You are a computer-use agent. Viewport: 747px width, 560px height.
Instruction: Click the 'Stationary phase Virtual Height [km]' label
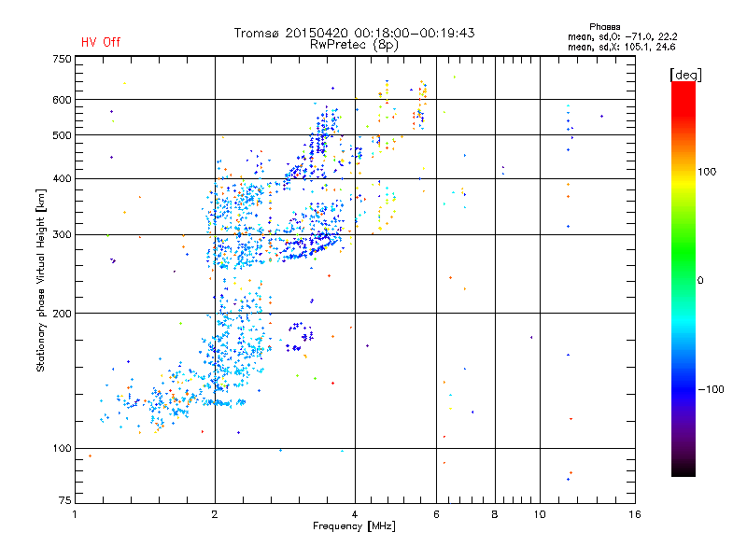click(41, 280)
